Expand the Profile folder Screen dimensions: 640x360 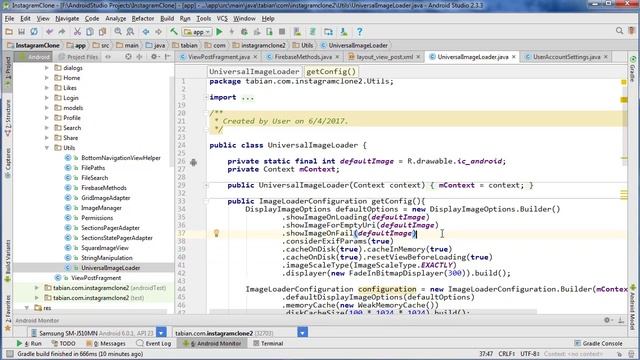[x=47, y=118]
